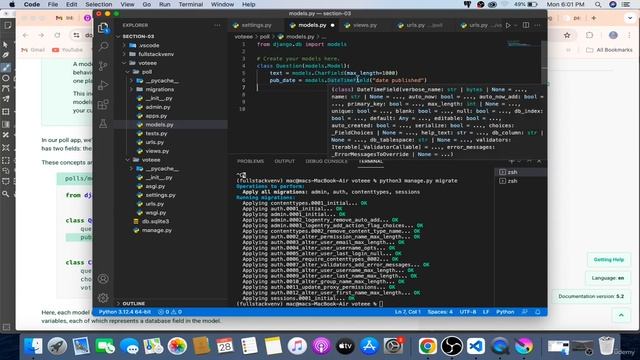Open All Bookmarks in Chrome
The image size is (640, 360).
(x=609, y=50)
